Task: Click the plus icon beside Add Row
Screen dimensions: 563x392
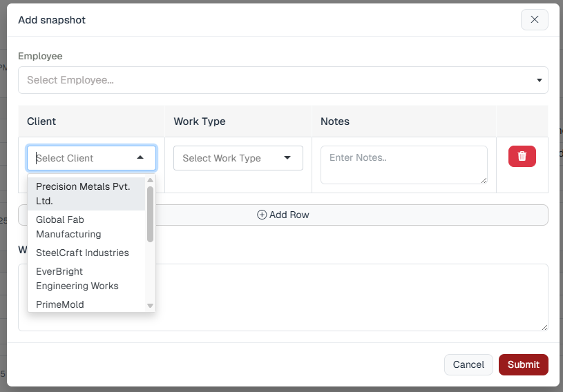Action: 262,215
